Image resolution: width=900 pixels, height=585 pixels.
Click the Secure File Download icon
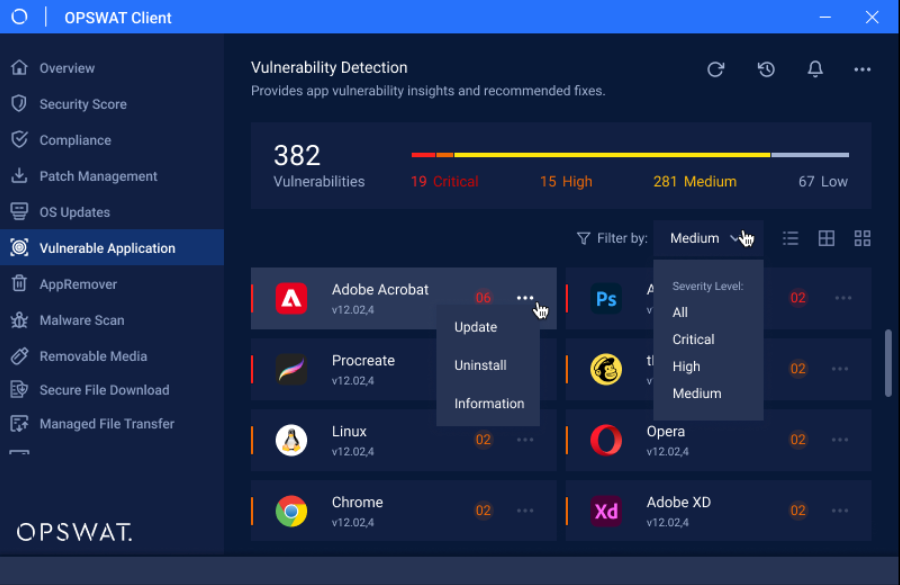pyautogui.click(x=19, y=390)
